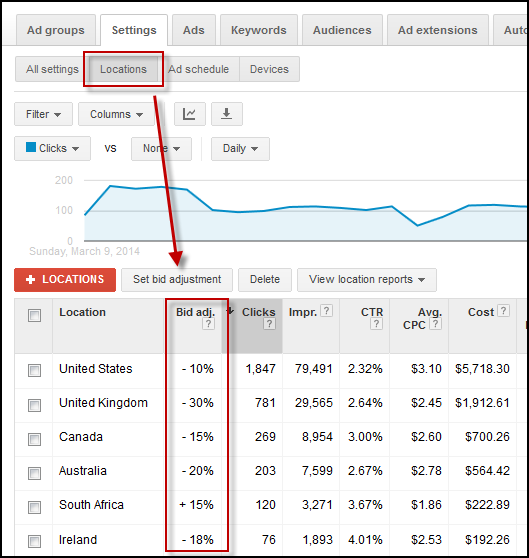Click the Australia location name

[x=83, y=471]
